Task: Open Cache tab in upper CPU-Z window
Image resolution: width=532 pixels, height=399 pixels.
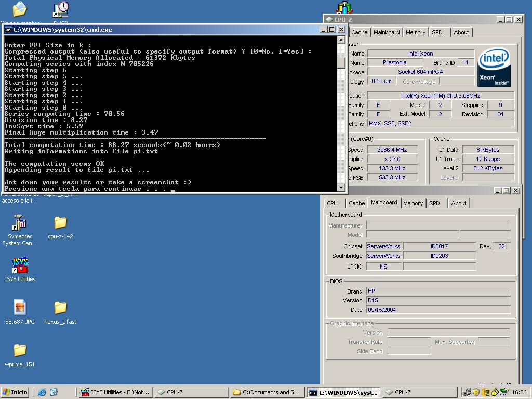Action: coord(359,32)
